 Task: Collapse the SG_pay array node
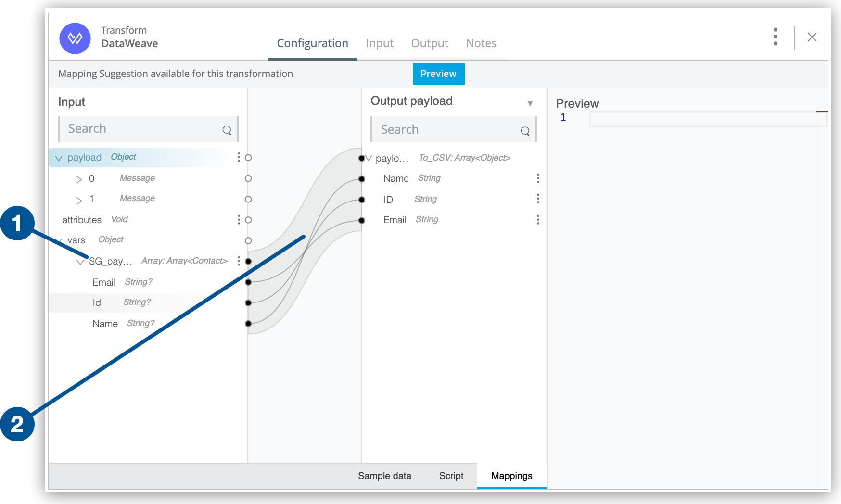point(80,262)
